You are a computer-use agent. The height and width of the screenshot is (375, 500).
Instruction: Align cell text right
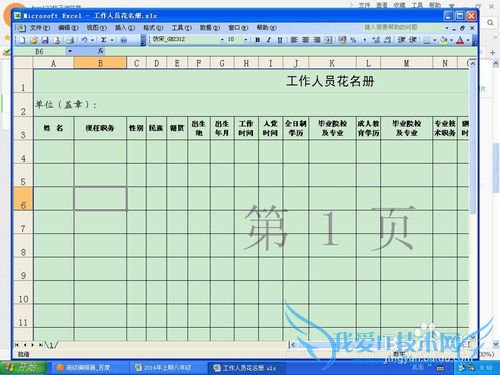(317, 40)
